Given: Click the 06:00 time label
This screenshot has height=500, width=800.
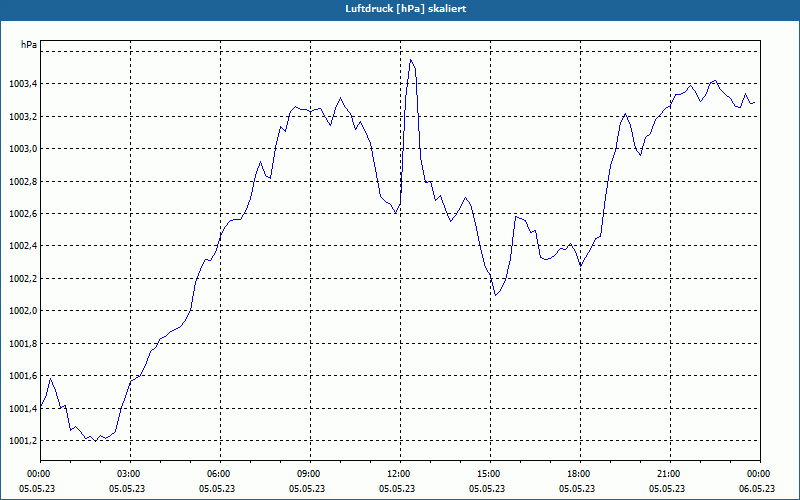Looking at the screenshot, I should point(220,474).
